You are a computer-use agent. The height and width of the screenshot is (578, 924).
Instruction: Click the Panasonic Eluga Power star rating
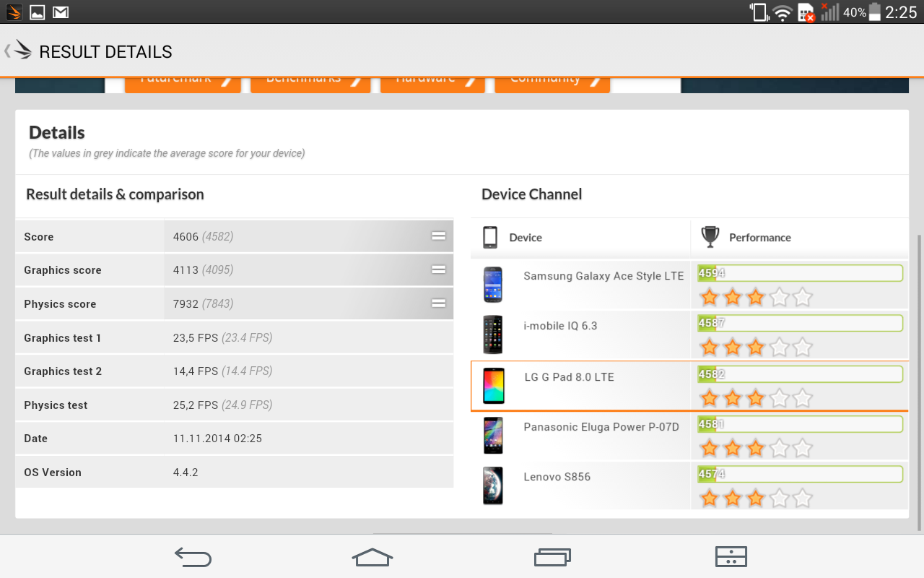tap(756, 449)
